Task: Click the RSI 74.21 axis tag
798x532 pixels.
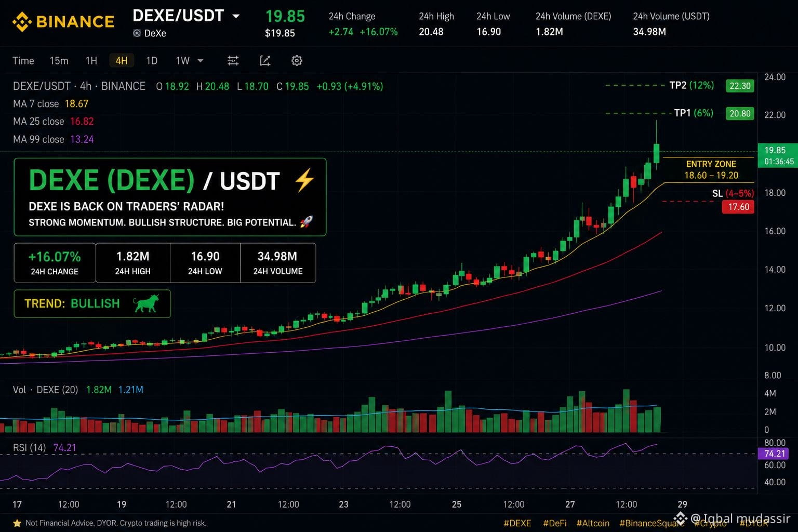Action: [774, 454]
